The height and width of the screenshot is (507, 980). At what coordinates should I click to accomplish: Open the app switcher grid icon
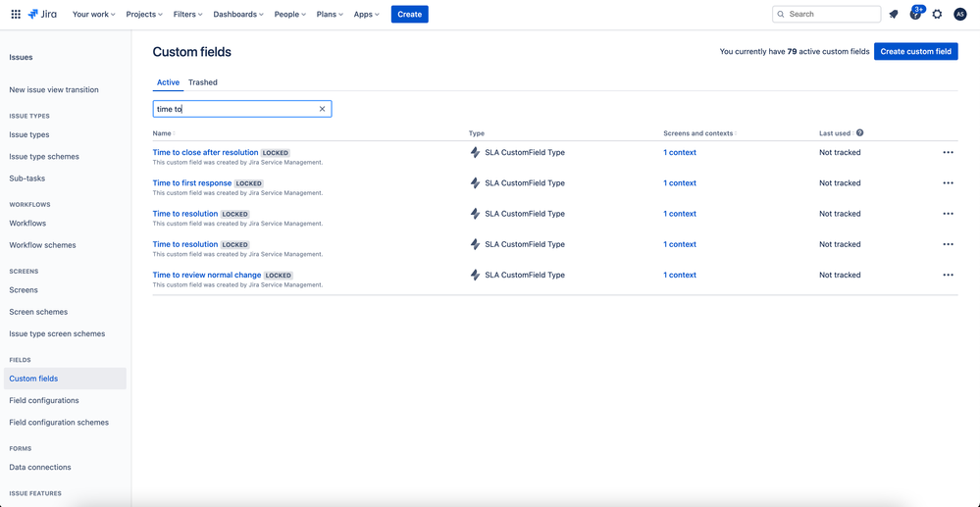coord(16,14)
